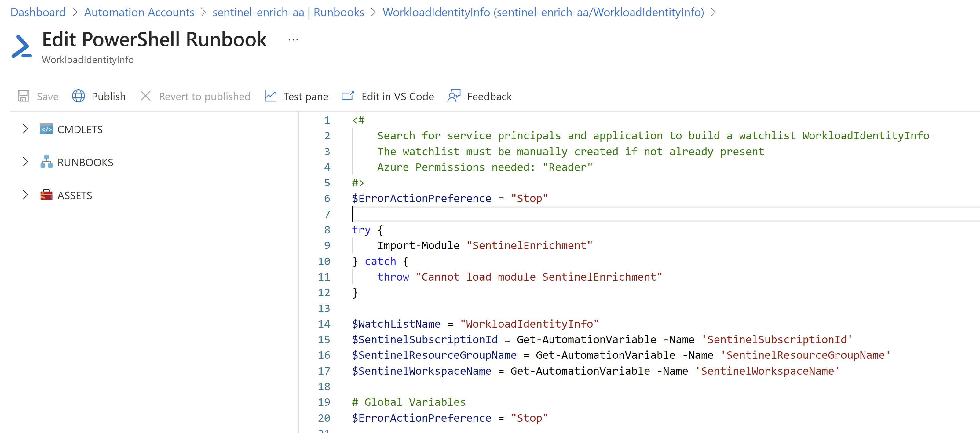Click "Azure Permissions needed" comment line
Screen dimensions: 980x433
(x=485, y=167)
